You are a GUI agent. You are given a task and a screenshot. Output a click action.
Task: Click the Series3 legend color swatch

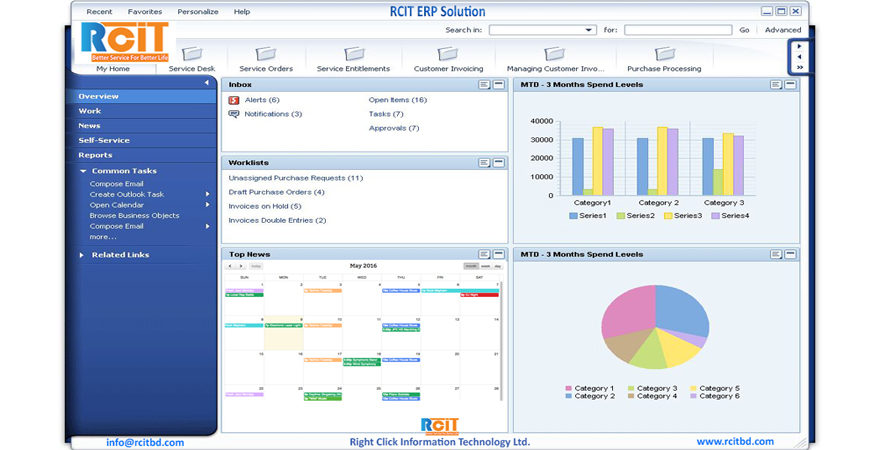point(668,216)
